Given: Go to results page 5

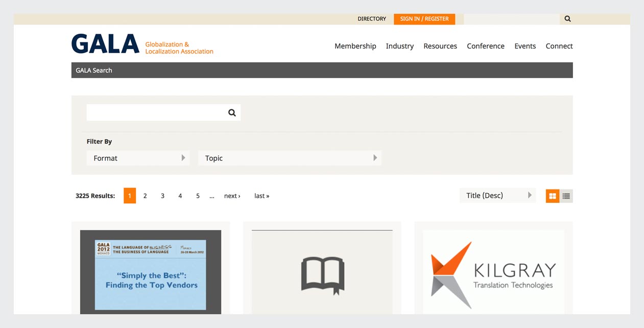Looking at the screenshot, I should coord(198,196).
